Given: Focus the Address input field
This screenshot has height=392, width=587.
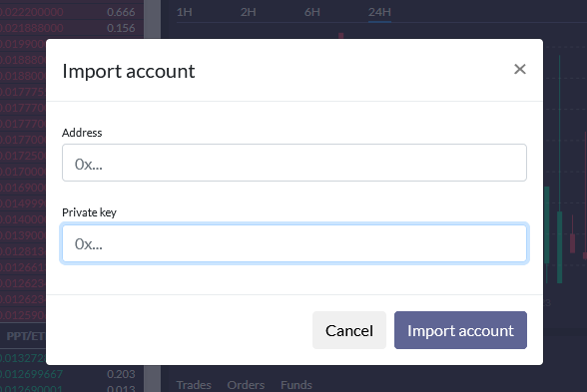Looking at the screenshot, I should (294, 163).
